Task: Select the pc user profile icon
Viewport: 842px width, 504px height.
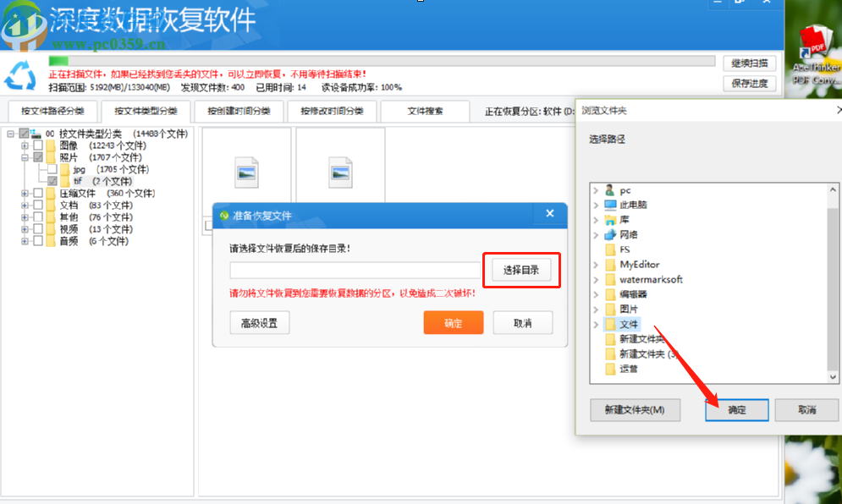Action: [609, 190]
